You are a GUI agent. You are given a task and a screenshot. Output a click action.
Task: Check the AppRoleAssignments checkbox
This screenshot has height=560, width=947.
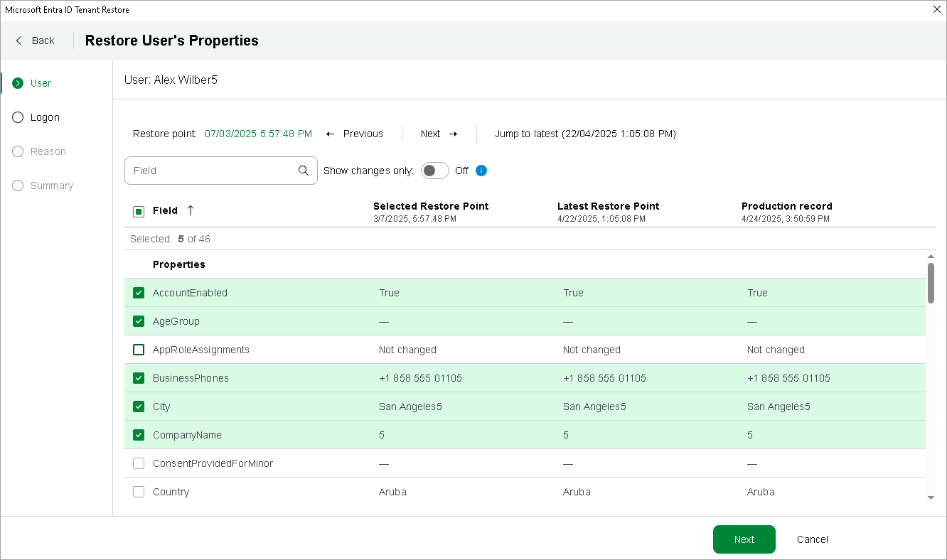point(139,350)
